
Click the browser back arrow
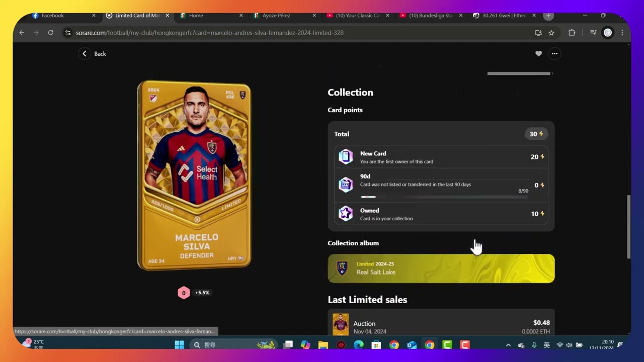[22, 33]
